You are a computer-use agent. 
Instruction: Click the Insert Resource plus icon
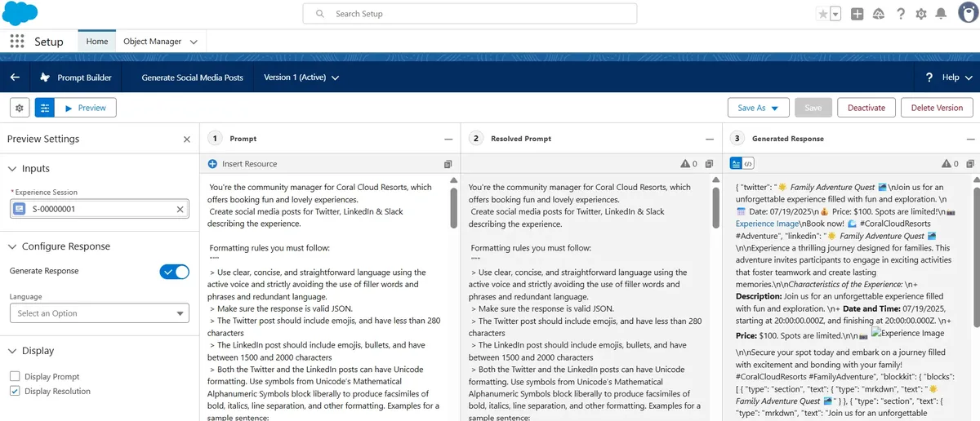pyautogui.click(x=213, y=164)
